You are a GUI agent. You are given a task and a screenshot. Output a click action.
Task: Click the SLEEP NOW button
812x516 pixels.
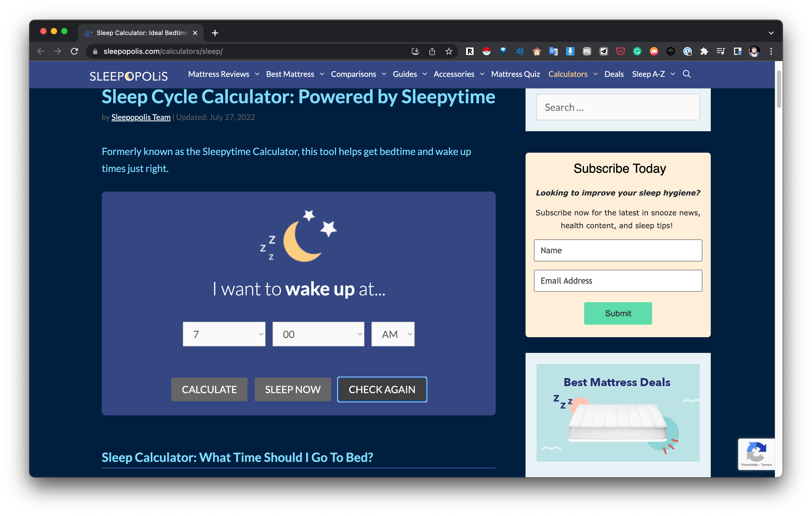[293, 389]
